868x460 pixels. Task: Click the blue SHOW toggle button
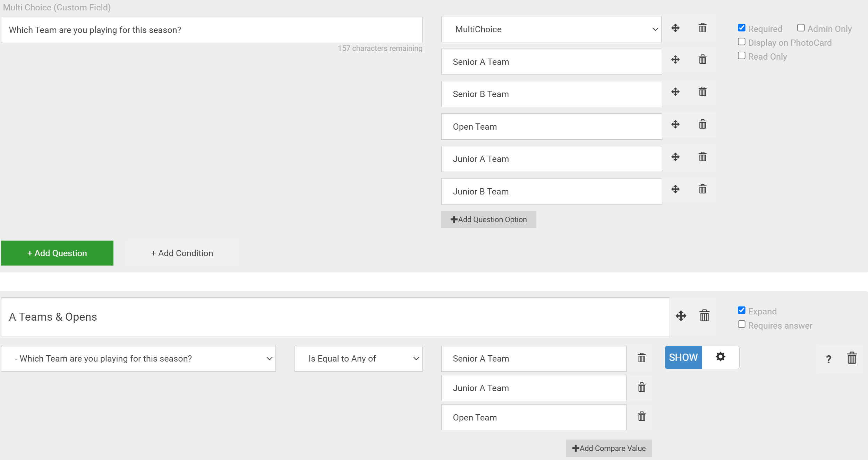[x=683, y=357]
